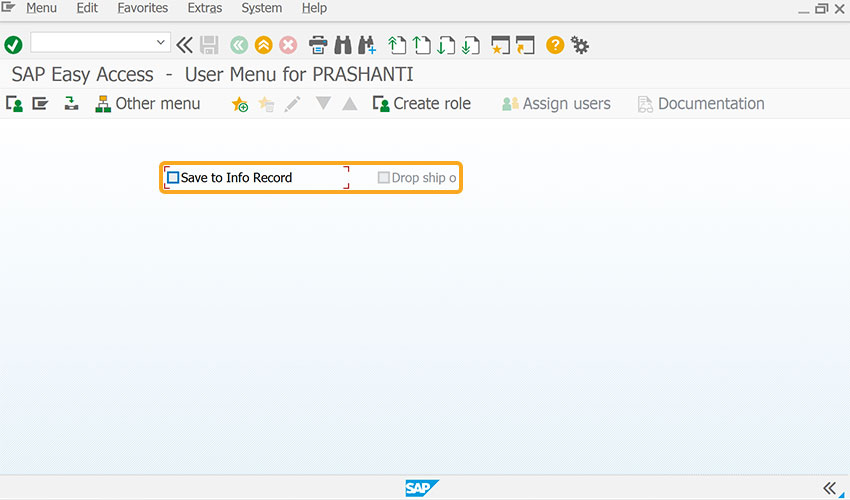Click the Change Favorites pencil icon

(x=292, y=104)
